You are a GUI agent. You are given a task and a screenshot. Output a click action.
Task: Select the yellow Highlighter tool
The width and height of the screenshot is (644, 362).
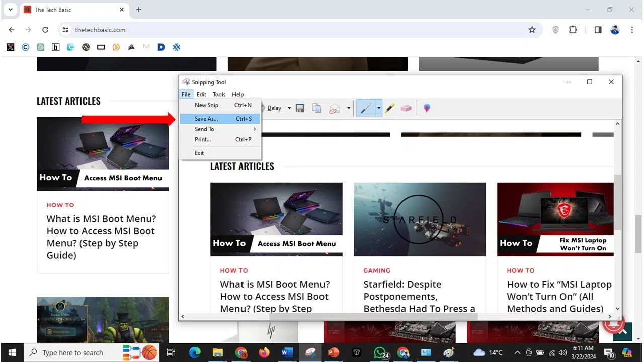pyautogui.click(x=390, y=108)
